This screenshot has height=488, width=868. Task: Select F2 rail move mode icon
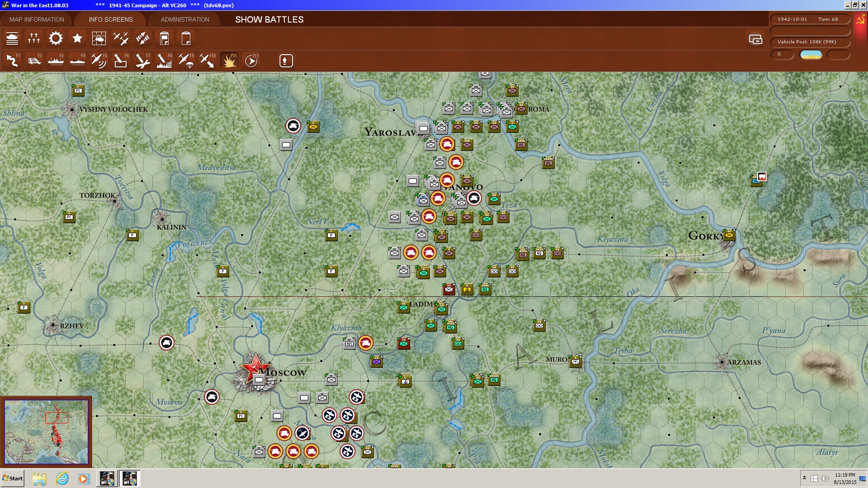click(34, 61)
